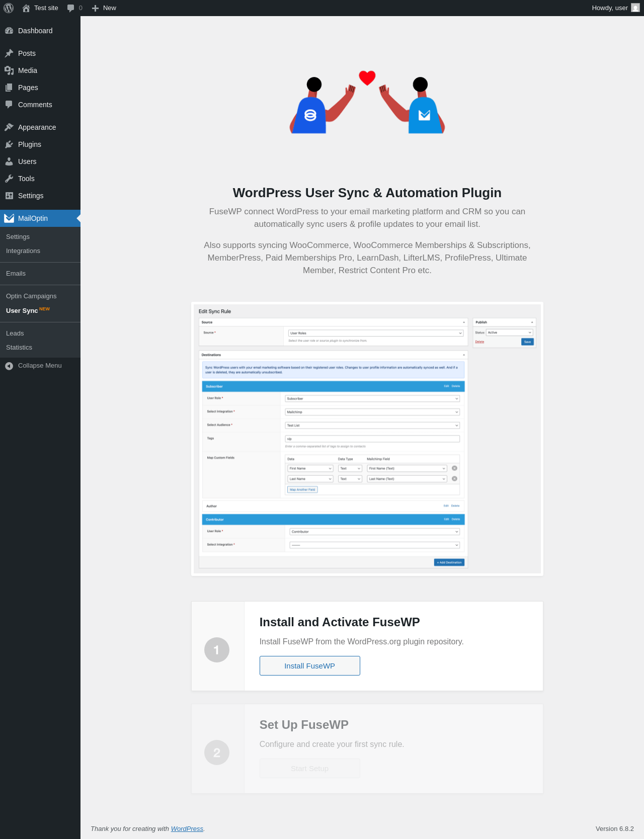644x839 pixels.
Task: Open Statistics submenu item
Action: click(40, 348)
